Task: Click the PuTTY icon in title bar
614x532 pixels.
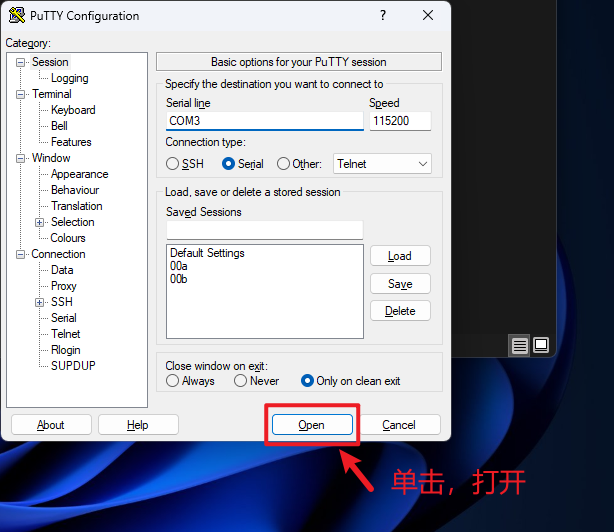Action: 17,16
